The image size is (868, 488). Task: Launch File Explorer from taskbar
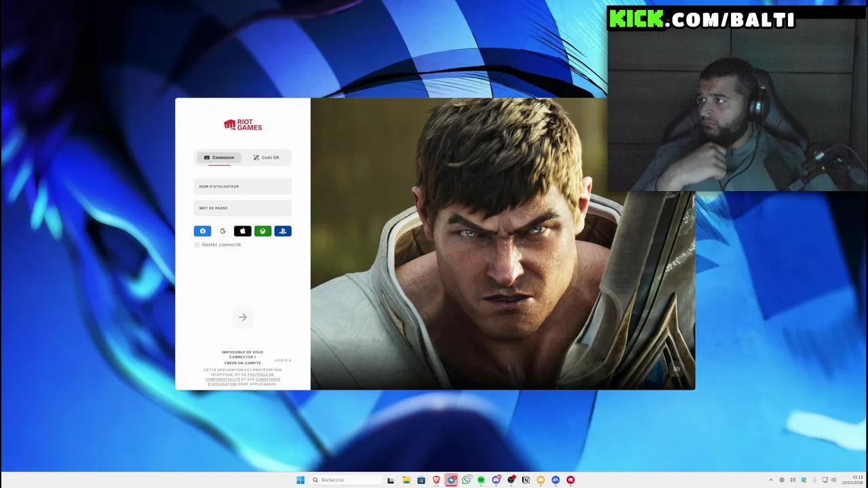(406, 480)
